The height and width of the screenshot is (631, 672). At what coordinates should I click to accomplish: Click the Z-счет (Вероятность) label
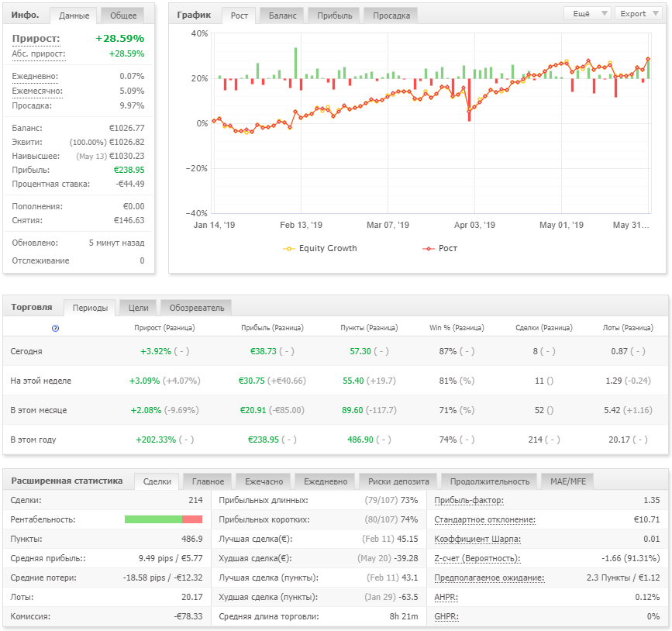477,559
